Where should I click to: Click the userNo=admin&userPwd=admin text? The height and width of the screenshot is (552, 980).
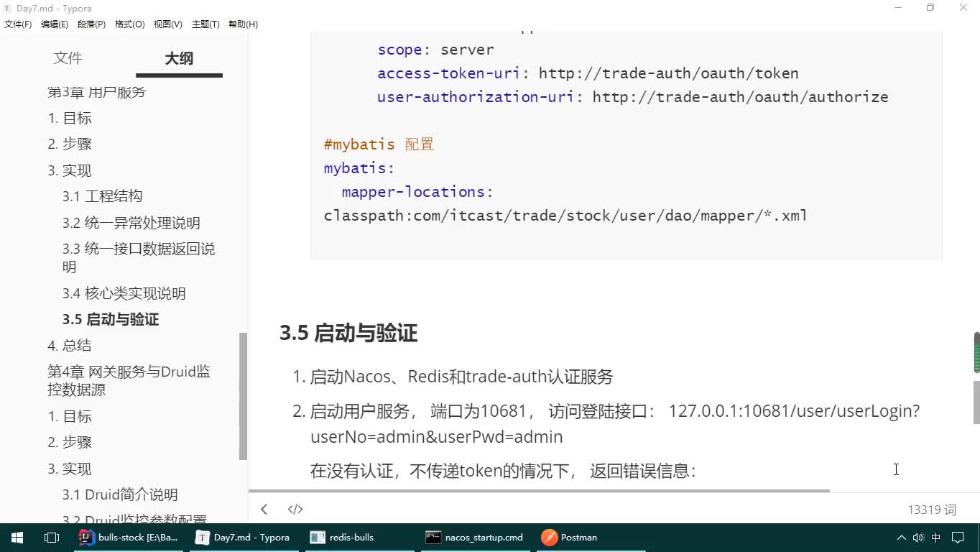pos(436,437)
